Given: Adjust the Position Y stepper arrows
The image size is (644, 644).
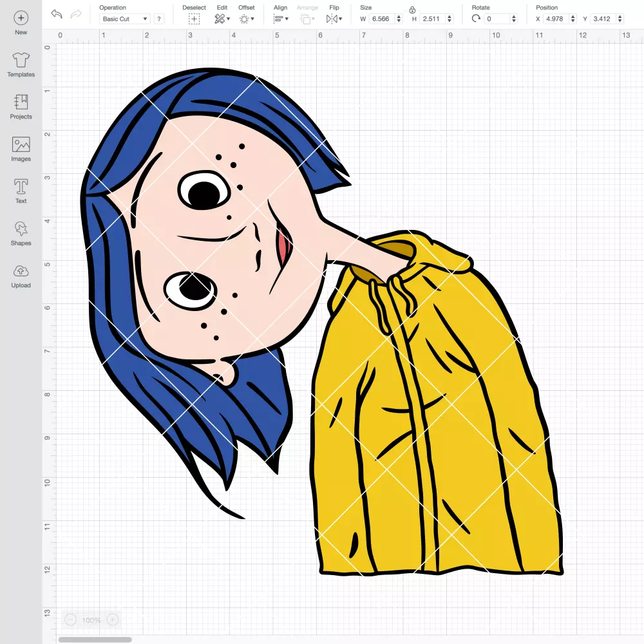Looking at the screenshot, I should point(620,19).
